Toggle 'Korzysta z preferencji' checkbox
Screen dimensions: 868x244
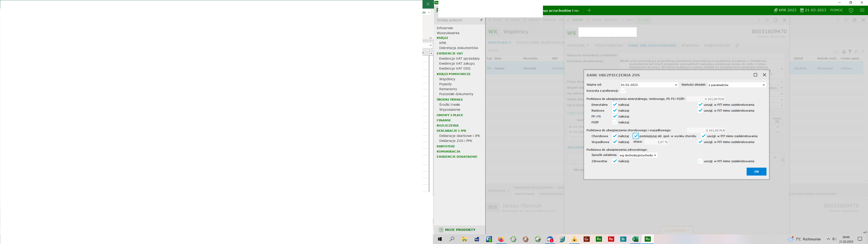[x=623, y=91]
